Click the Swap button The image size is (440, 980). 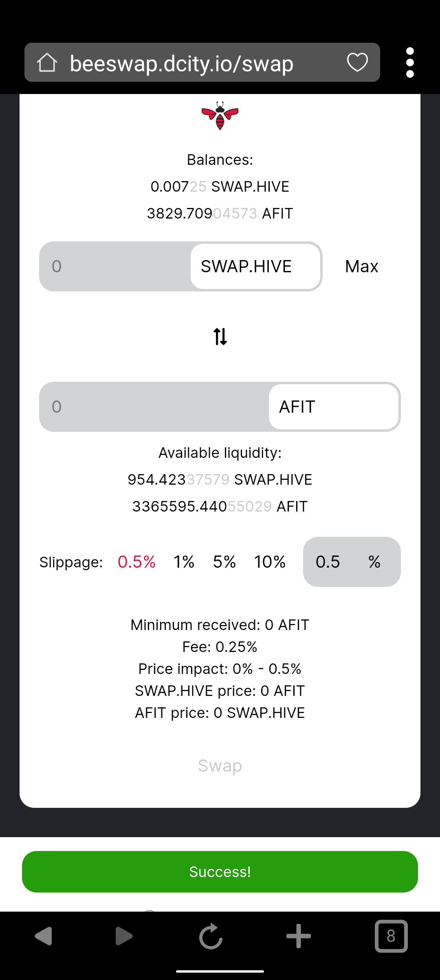[220, 766]
